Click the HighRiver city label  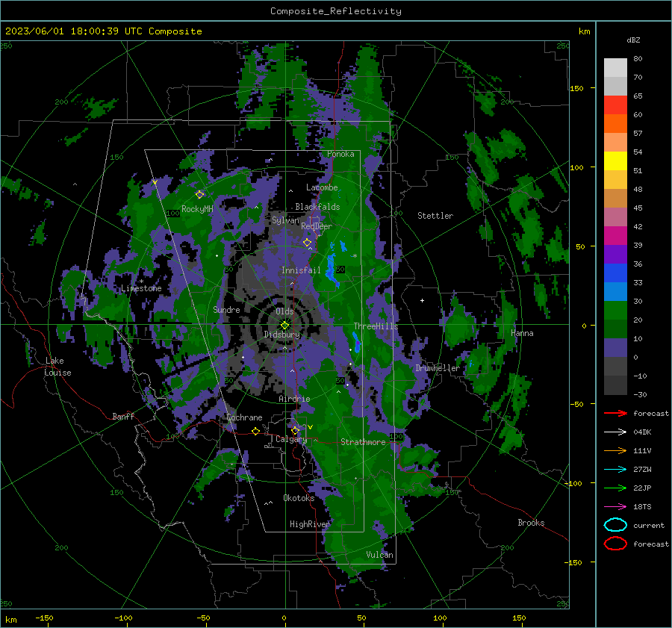(309, 524)
